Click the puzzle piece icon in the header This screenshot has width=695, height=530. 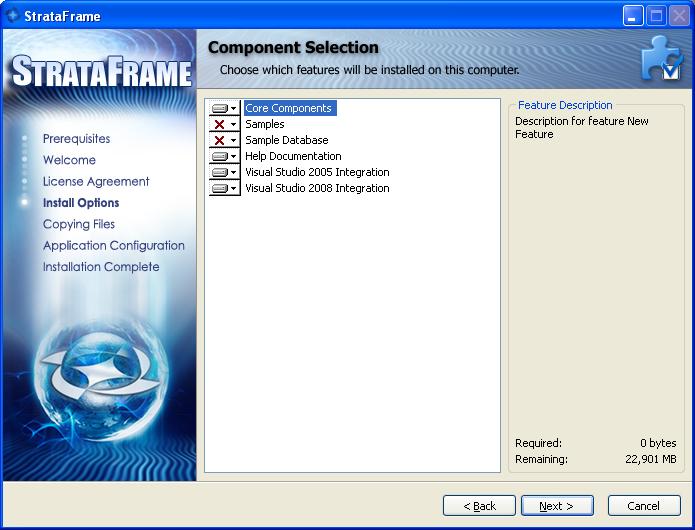coord(661,58)
